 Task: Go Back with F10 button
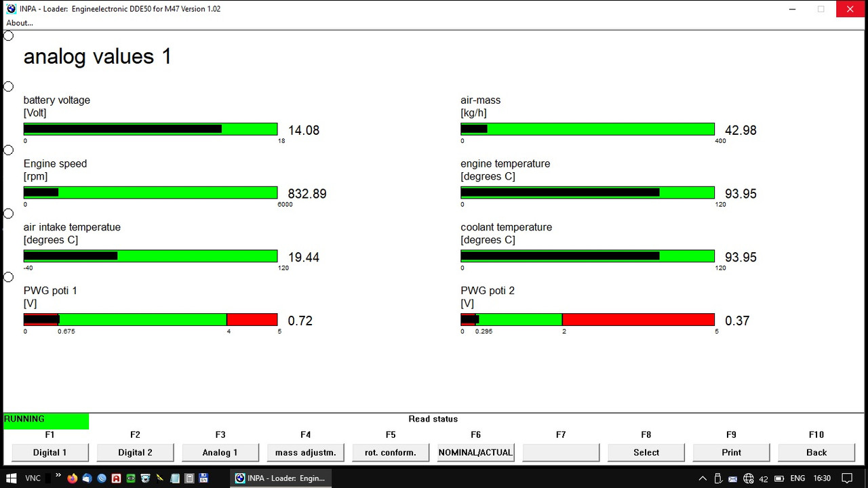click(x=816, y=452)
